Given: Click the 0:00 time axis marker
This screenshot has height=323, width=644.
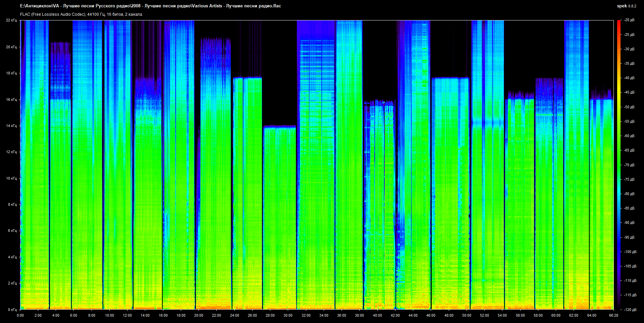Looking at the screenshot, I should 20,315.
